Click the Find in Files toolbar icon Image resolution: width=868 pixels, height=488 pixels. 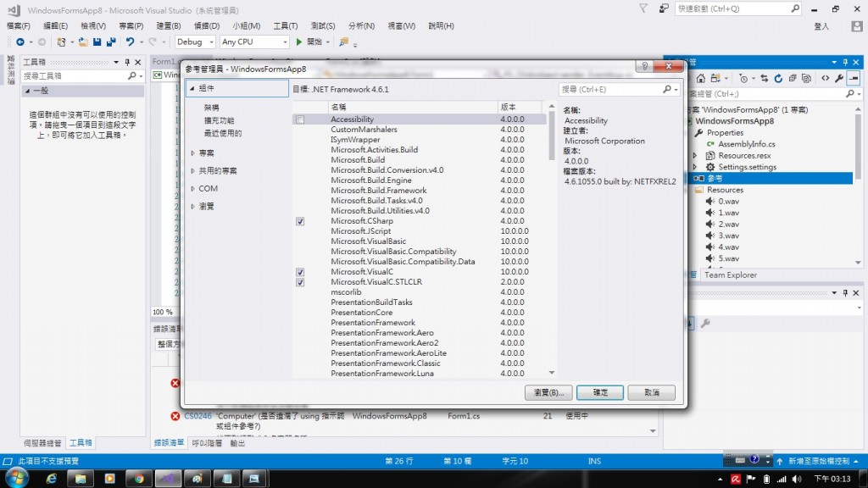coord(344,42)
